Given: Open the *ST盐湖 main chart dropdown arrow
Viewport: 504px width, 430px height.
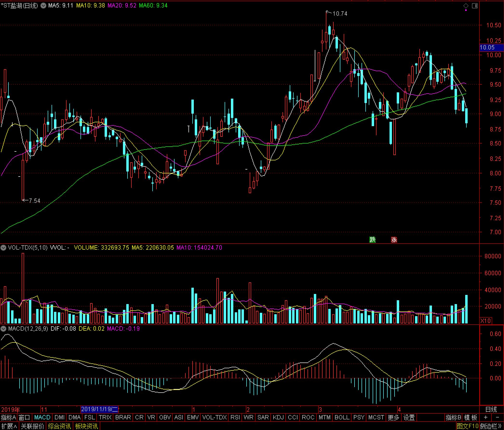Looking at the screenshot, I should (43, 6).
